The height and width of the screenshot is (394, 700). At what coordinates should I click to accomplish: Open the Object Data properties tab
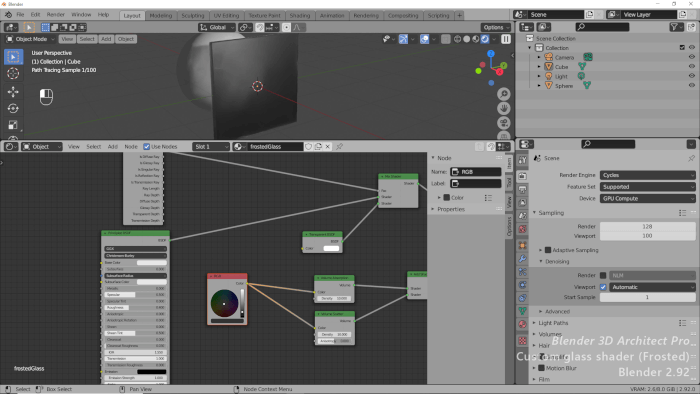[522, 311]
